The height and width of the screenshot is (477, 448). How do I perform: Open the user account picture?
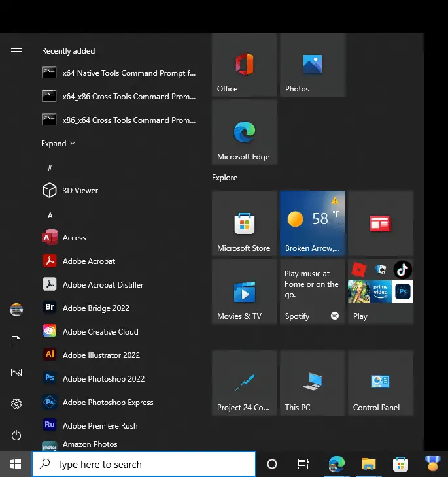coord(16,310)
